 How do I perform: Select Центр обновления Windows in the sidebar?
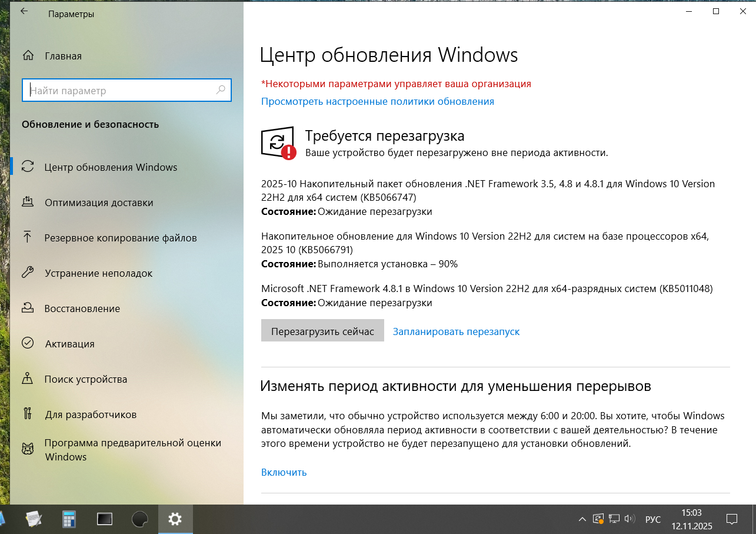[x=126, y=167]
